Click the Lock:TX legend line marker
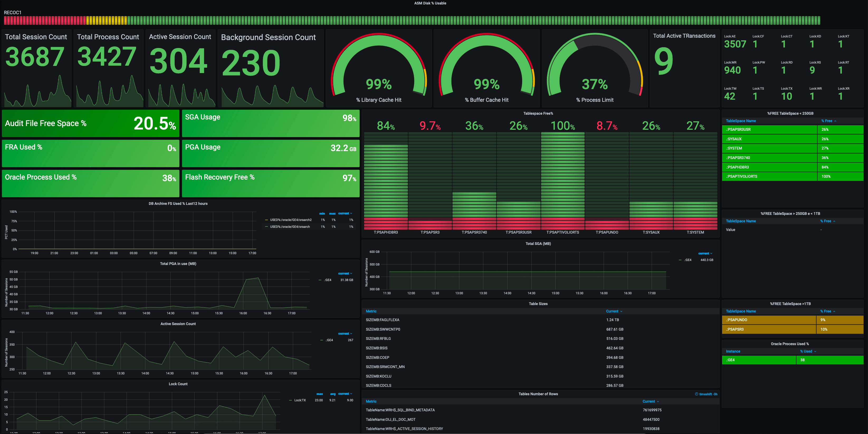This screenshot has width=868, height=434. (290, 400)
